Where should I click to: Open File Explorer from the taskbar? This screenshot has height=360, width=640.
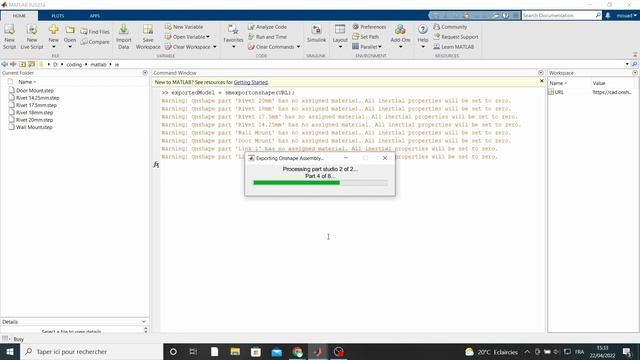(235, 351)
